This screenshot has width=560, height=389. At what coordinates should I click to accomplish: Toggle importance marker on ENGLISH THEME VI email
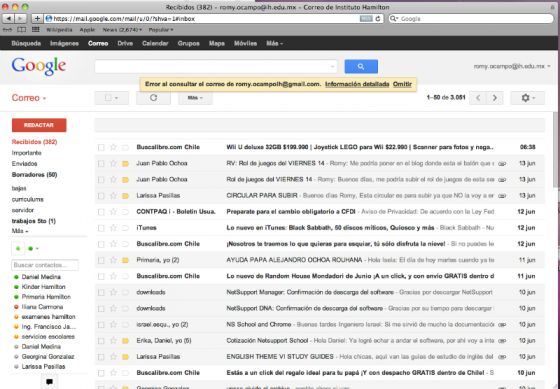coord(125,357)
